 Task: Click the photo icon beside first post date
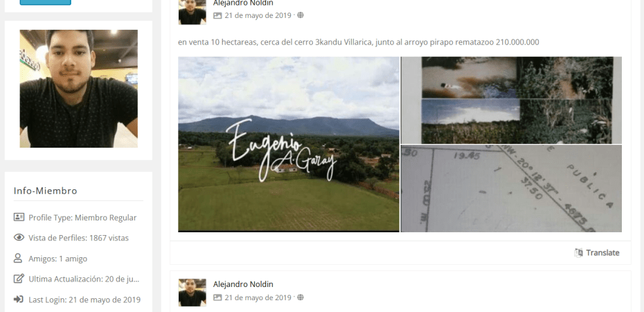217,16
